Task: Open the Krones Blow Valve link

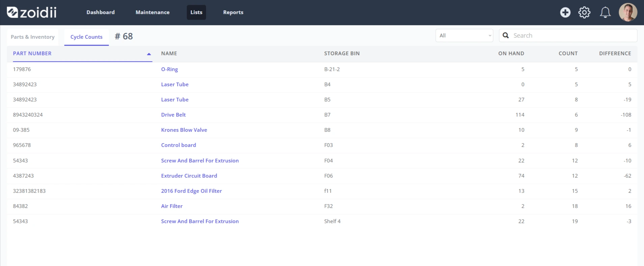Action: click(x=184, y=130)
